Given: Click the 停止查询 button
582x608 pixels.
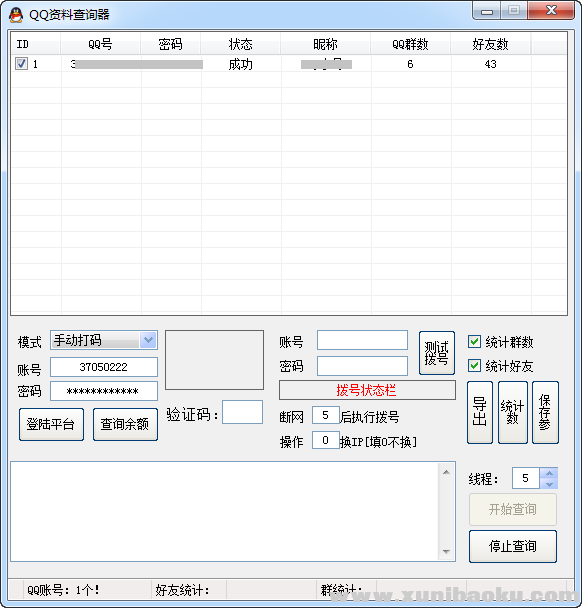Looking at the screenshot, I should tap(513, 546).
